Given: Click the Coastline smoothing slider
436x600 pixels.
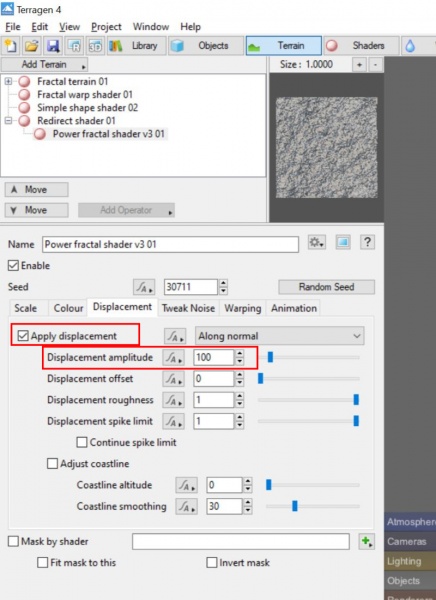Looking at the screenshot, I should (313, 506).
